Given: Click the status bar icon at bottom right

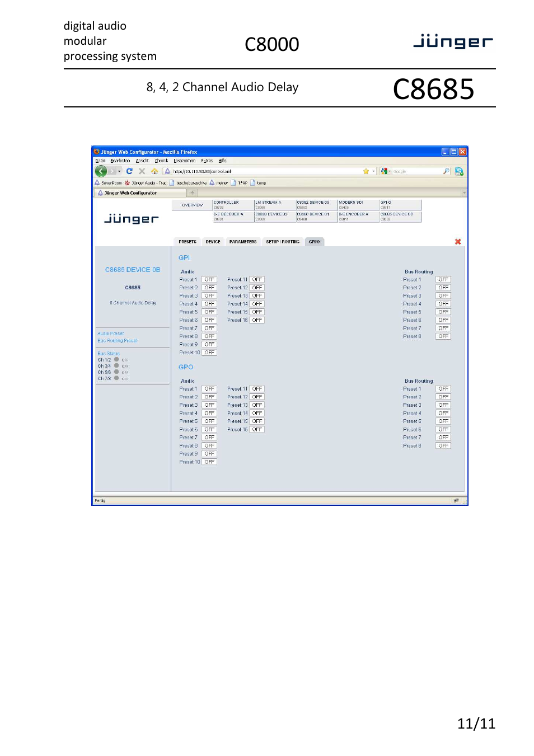Looking at the screenshot, I should 456,500.
